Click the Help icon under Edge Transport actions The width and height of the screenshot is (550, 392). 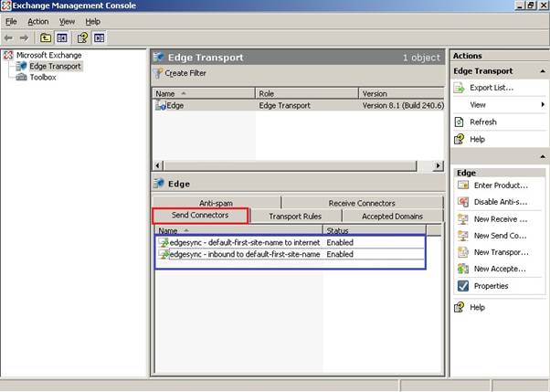(x=459, y=139)
